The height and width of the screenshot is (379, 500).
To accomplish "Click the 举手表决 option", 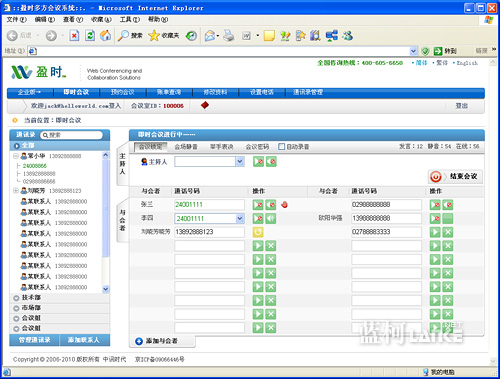I will (221, 147).
